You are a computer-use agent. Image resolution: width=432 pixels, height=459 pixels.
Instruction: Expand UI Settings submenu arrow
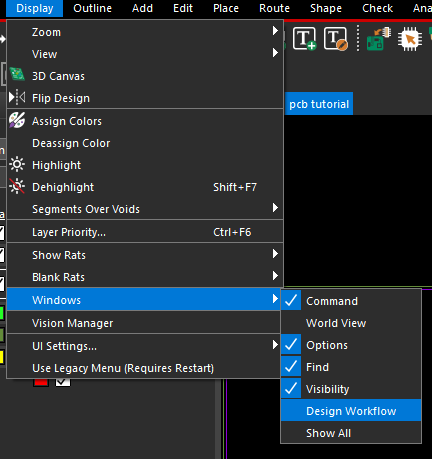coord(275,345)
